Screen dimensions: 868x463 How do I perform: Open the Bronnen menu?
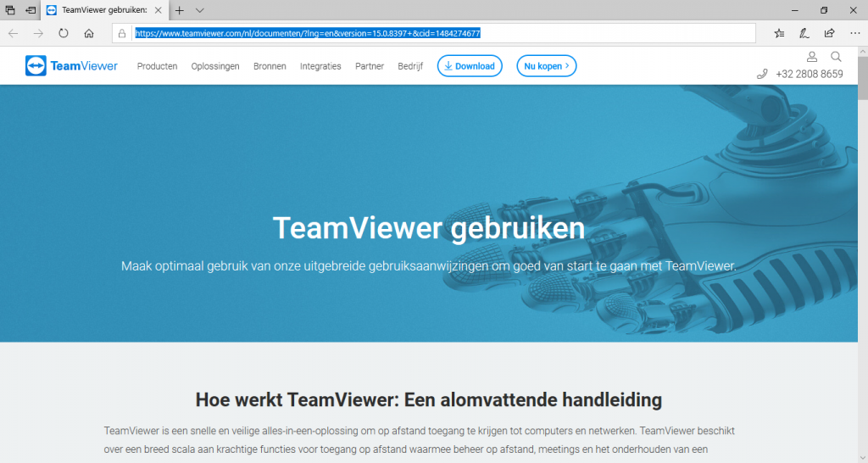coord(270,66)
